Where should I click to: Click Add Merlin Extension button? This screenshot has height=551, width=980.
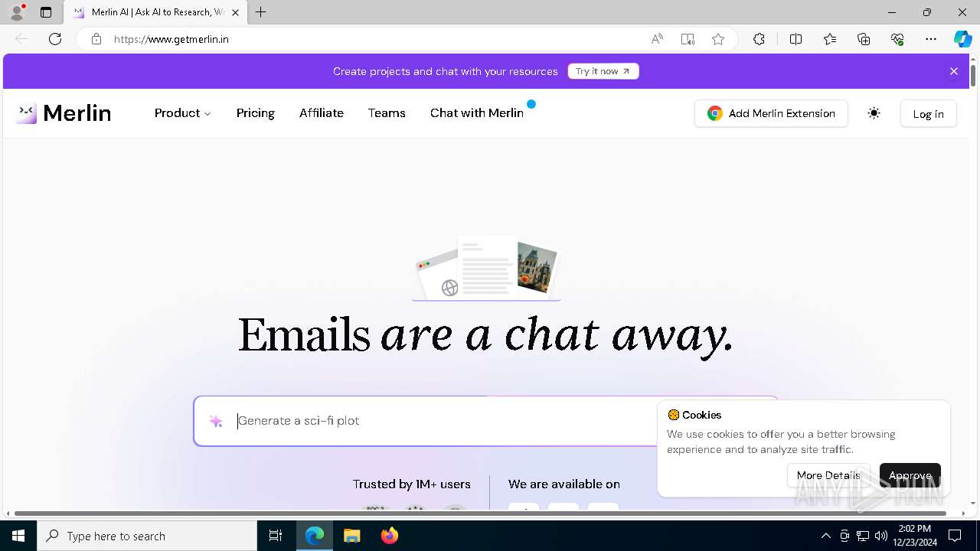(x=771, y=113)
